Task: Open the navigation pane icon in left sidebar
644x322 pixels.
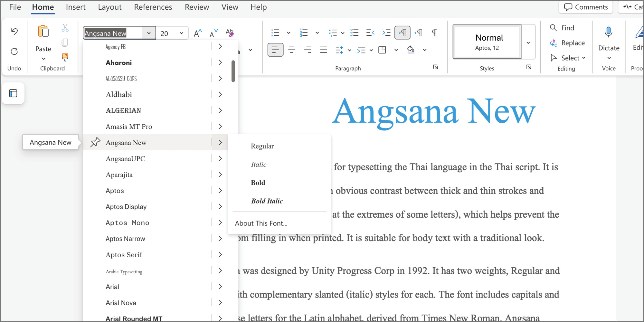Action: (13, 93)
